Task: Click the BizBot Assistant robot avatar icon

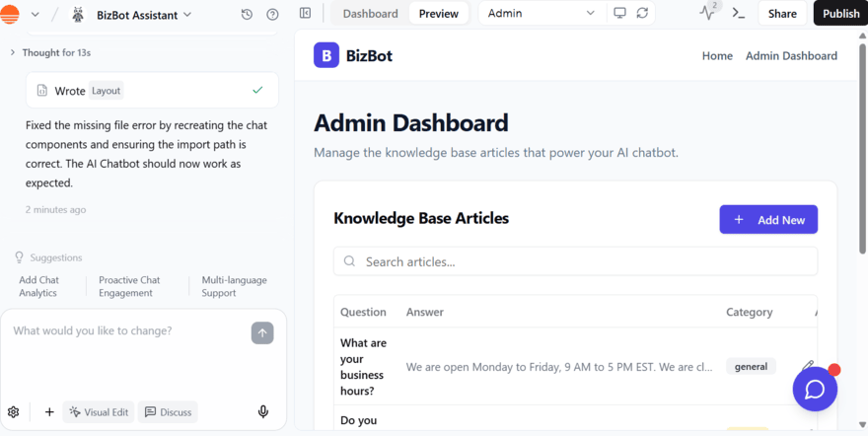Action: tap(78, 15)
